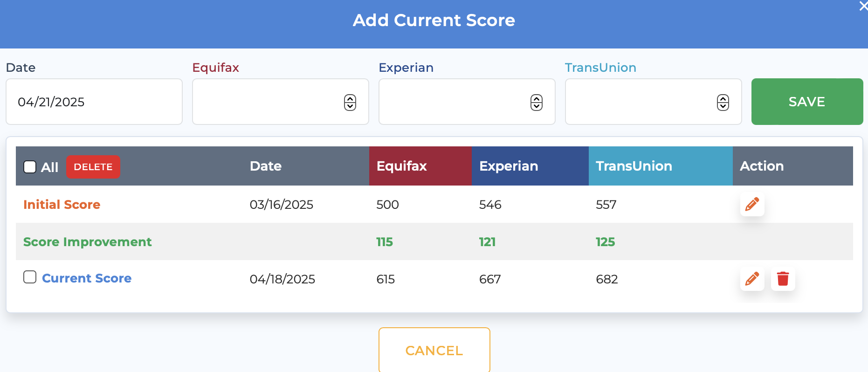Select the TransUnion column header
This screenshot has height=372, width=868.
point(661,166)
